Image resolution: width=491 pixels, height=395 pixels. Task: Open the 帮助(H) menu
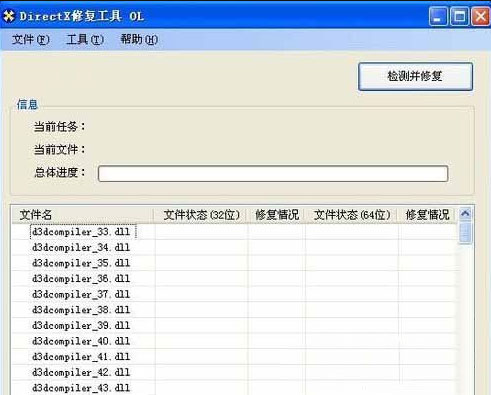tap(139, 40)
